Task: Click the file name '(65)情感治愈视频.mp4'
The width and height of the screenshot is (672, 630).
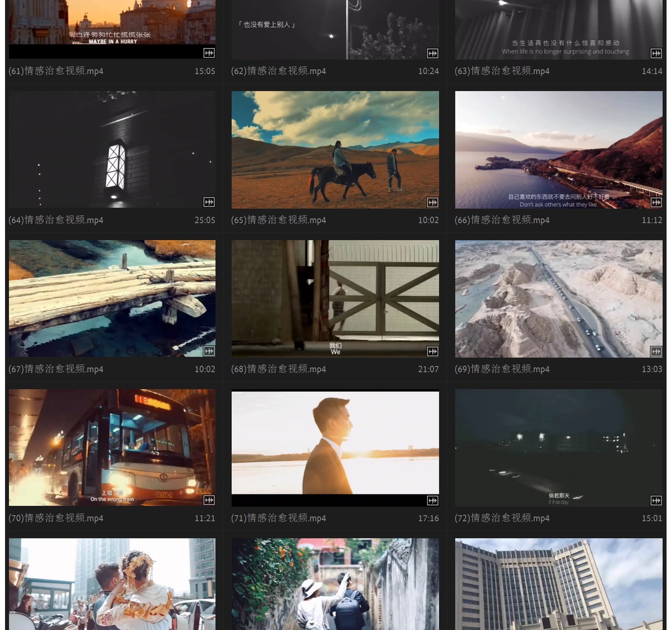Action: tap(278, 220)
